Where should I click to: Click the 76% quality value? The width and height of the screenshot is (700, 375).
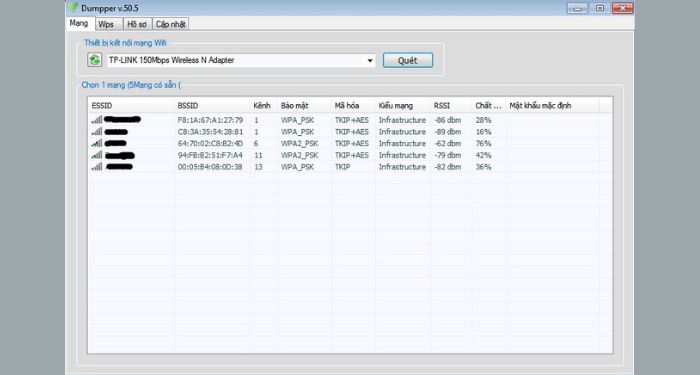point(483,143)
